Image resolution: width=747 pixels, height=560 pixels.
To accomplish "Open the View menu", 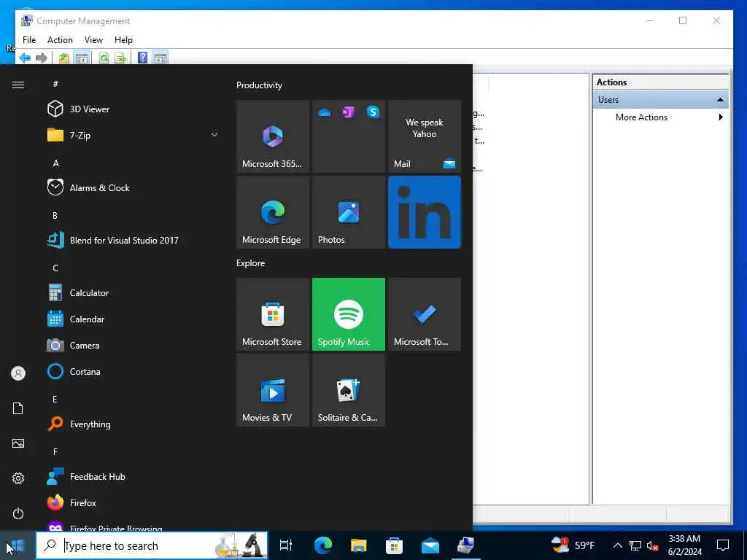I will (x=93, y=40).
